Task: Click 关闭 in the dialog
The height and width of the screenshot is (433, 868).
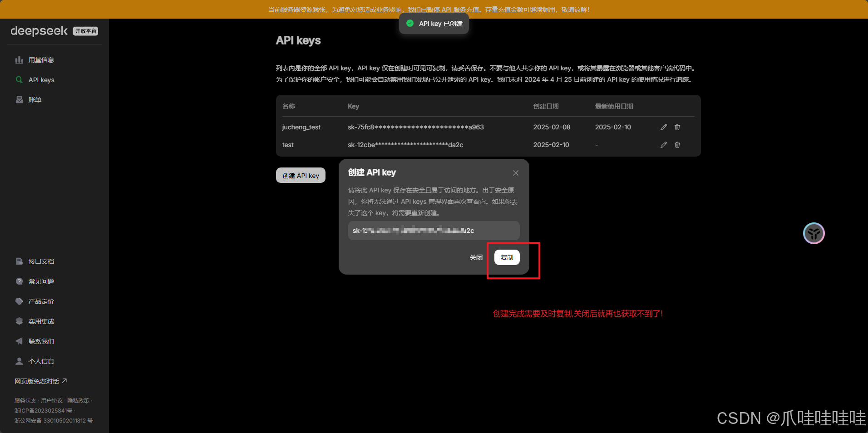Action: tap(476, 257)
